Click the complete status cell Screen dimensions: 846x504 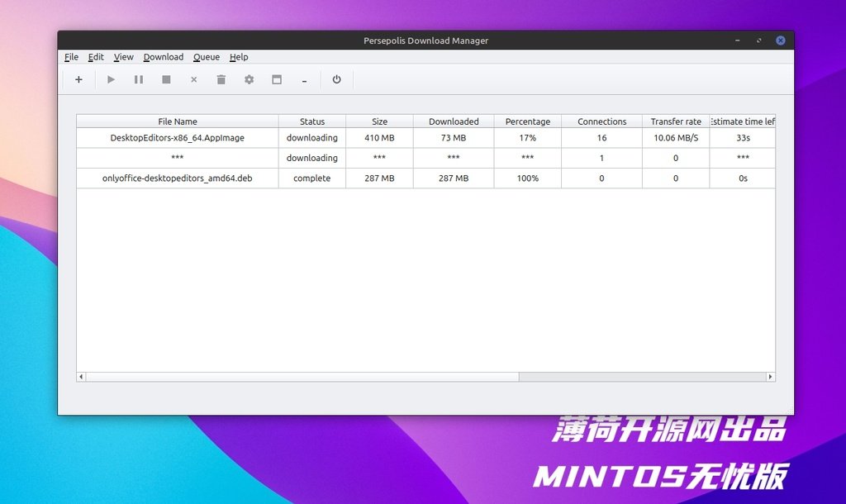click(x=312, y=178)
